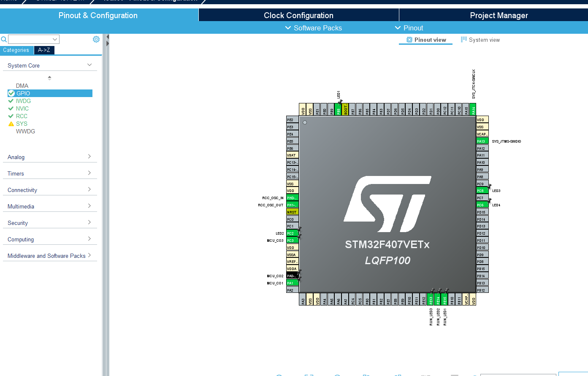
Task: Switch to the Categories tab
Action: pyautogui.click(x=16, y=50)
